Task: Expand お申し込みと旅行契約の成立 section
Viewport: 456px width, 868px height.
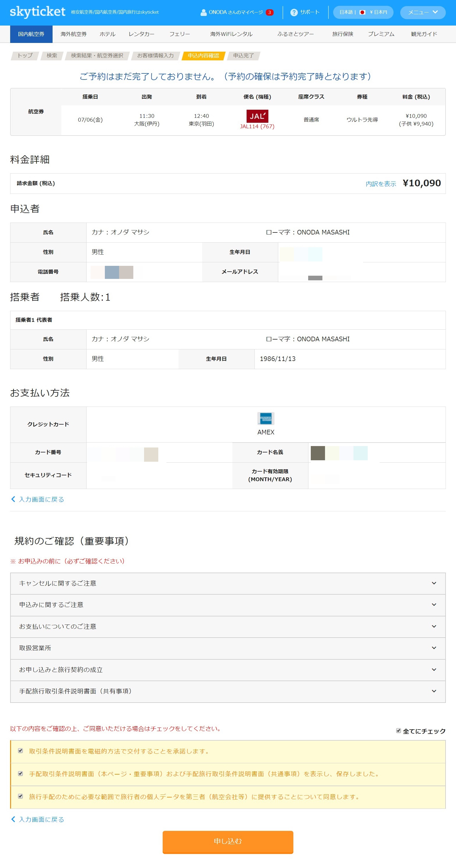Action: tap(228, 670)
